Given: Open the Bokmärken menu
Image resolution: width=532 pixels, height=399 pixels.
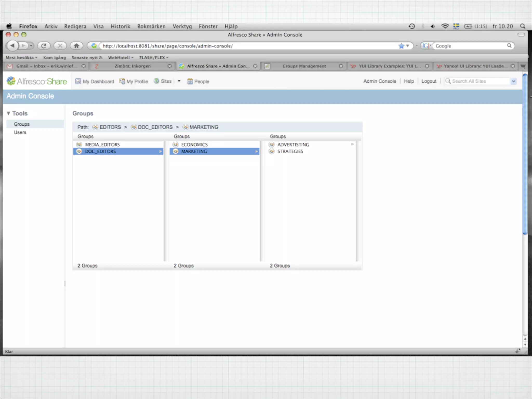Looking at the screenshot, I should tap(151, 26).
